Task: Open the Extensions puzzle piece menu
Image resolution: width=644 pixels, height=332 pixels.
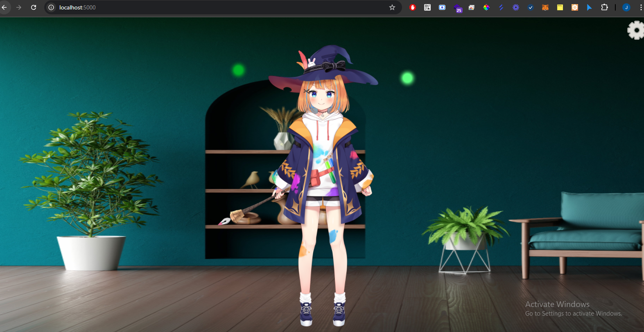Action: click(x=604, y=7)
